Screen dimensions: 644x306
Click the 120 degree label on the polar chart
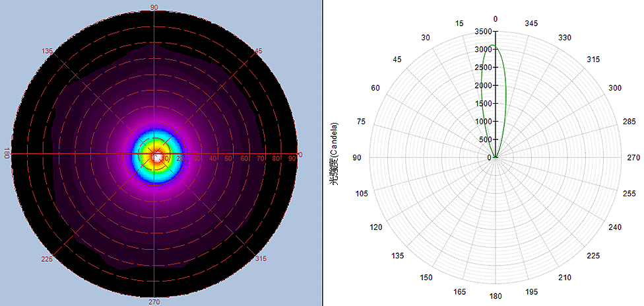point(376,227)
